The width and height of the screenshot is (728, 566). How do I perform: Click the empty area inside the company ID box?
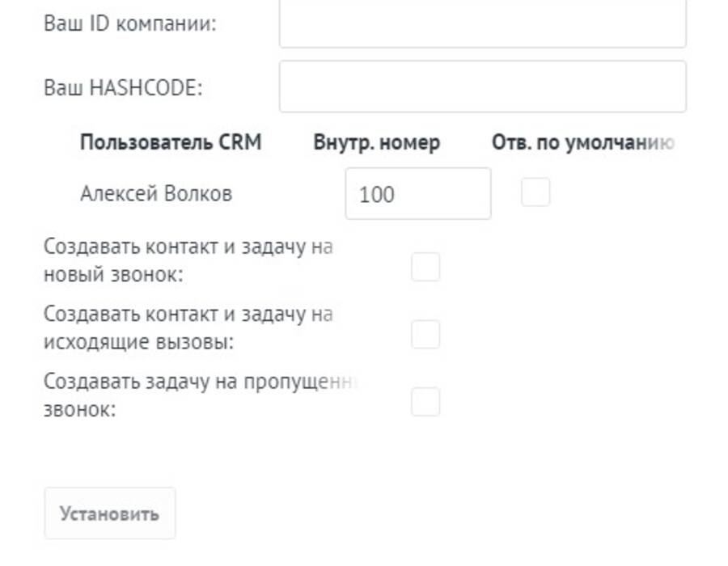click(x=482, y=23)
